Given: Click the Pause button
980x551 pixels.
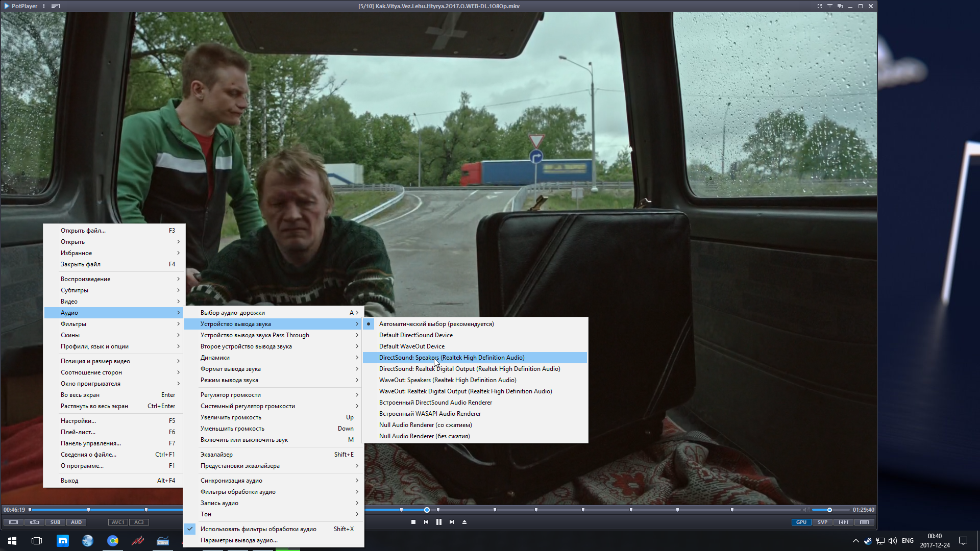Looking at the screenshot, I should pyautogui.click(x=438, y=522).
